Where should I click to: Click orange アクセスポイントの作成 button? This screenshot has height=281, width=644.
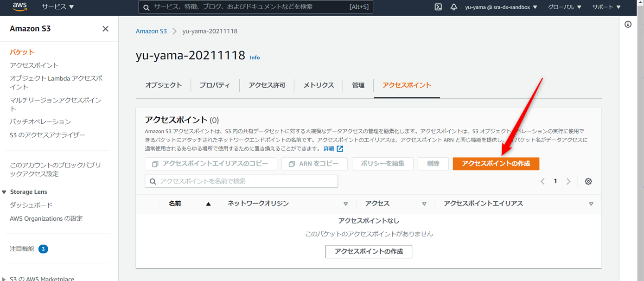click(x=496, y=164)
